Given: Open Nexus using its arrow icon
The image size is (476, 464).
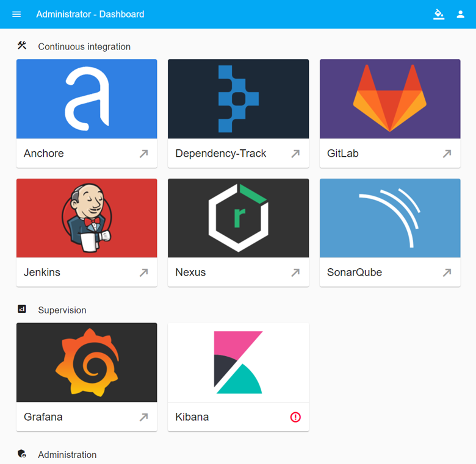Looking at the screenshot, I should [295, 273].
